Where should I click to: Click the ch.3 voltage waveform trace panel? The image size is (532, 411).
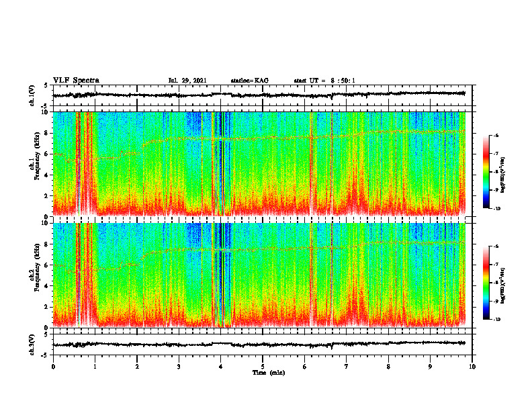click(x=262, y=345)
